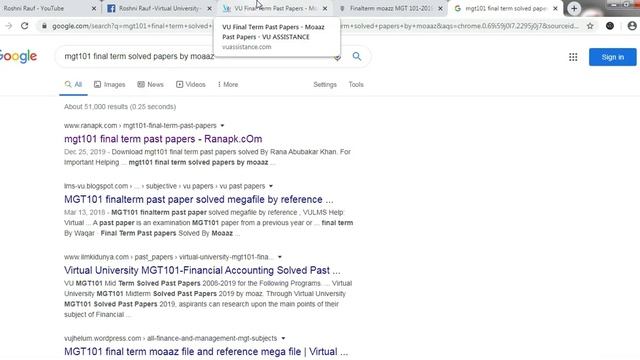Select the Images results tab
640x360 pixels.
pyautogui.click(x=109, y=84)
